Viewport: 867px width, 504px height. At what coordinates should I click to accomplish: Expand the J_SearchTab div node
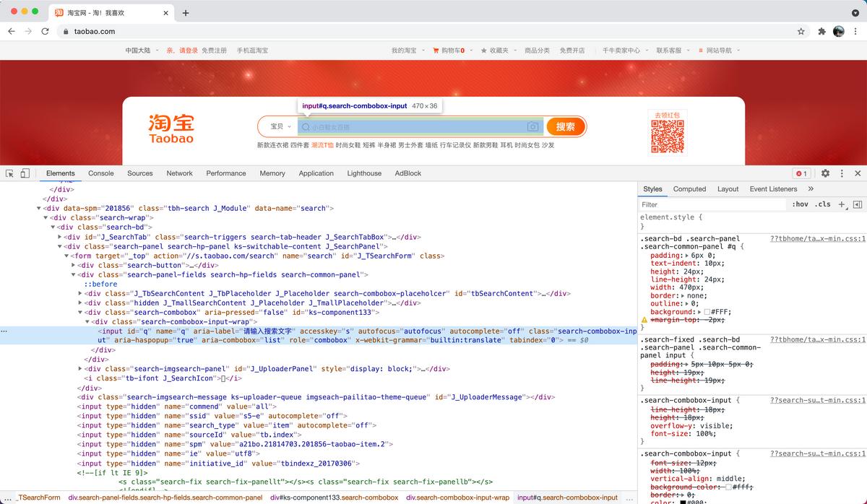tap(60, 237)
